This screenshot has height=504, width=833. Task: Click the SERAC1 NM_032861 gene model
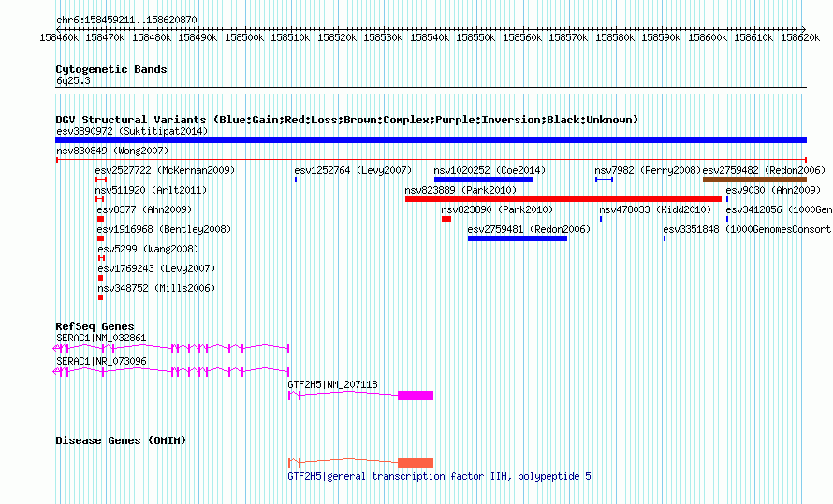point(171,348)
